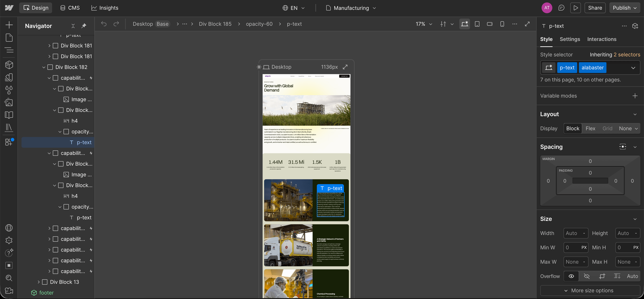Switch to Desktop base breakpoint
The width and height of the screenshot is (644, 299).
point(464,24)
